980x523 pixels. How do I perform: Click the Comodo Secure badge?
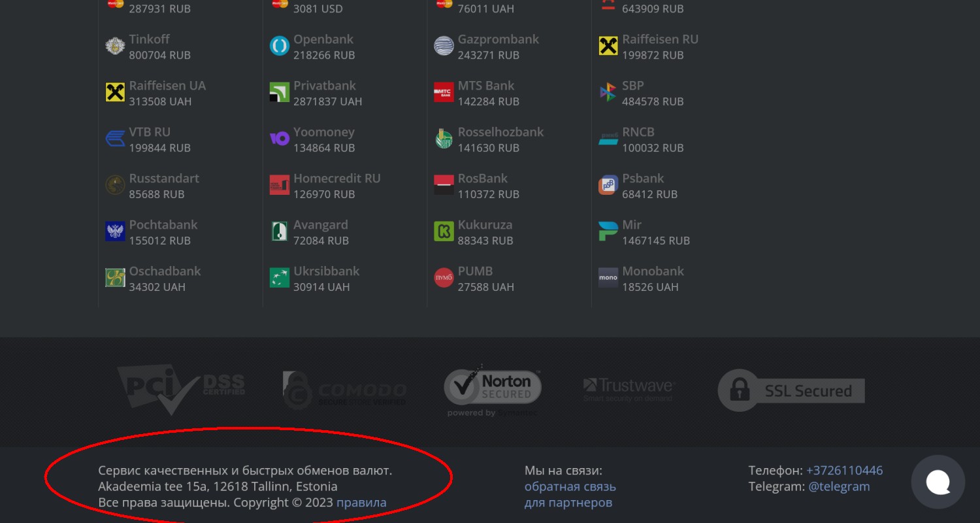click(345, 390)
